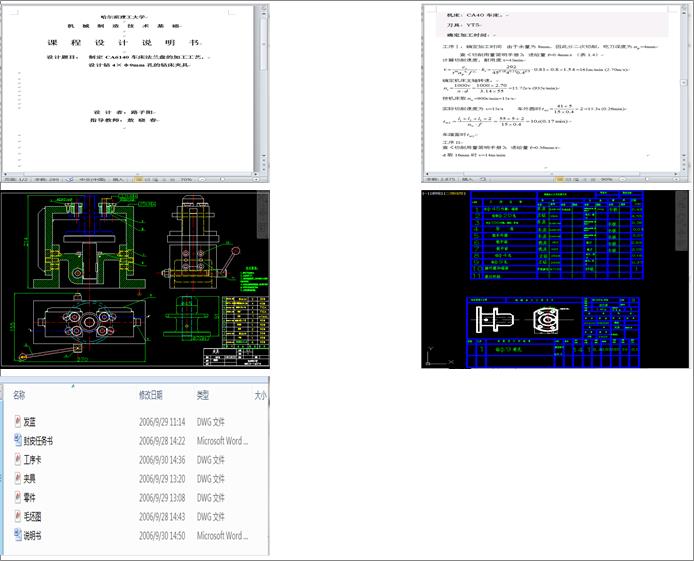Screen dimensions: 694x561
Task: Sort files by 名称 column header
Action: [19, 395]
